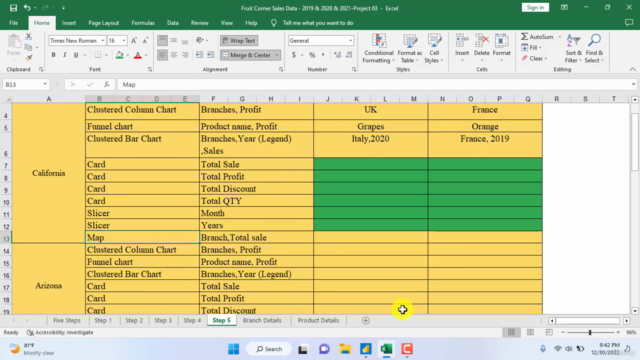Apply the Borders icon

[x=98, y=55]
